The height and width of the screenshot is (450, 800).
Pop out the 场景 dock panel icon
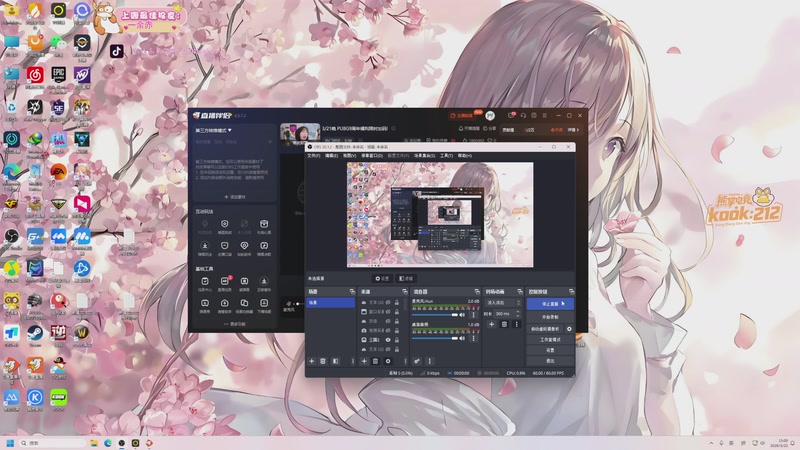pos(352,291)
